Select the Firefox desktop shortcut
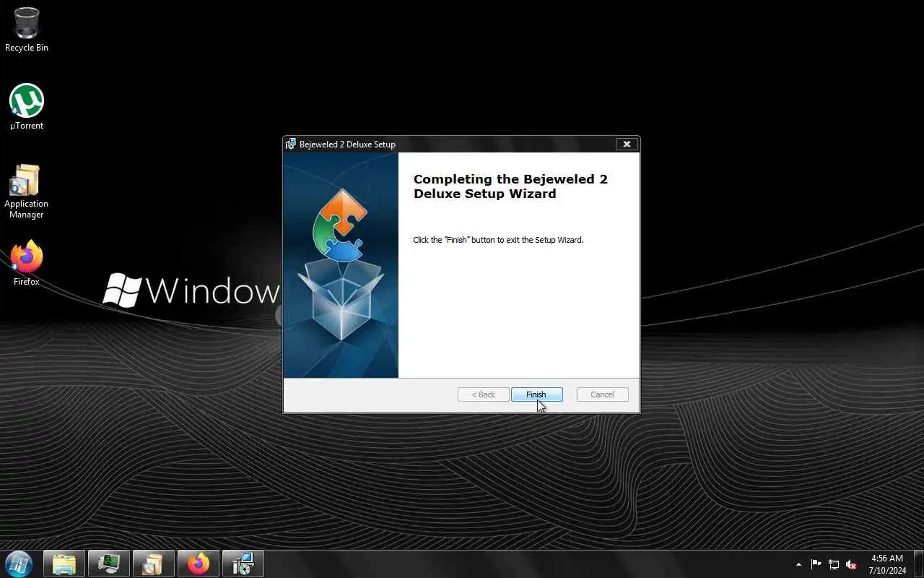This screenshot has width=924, height=578. click(27, 264)
